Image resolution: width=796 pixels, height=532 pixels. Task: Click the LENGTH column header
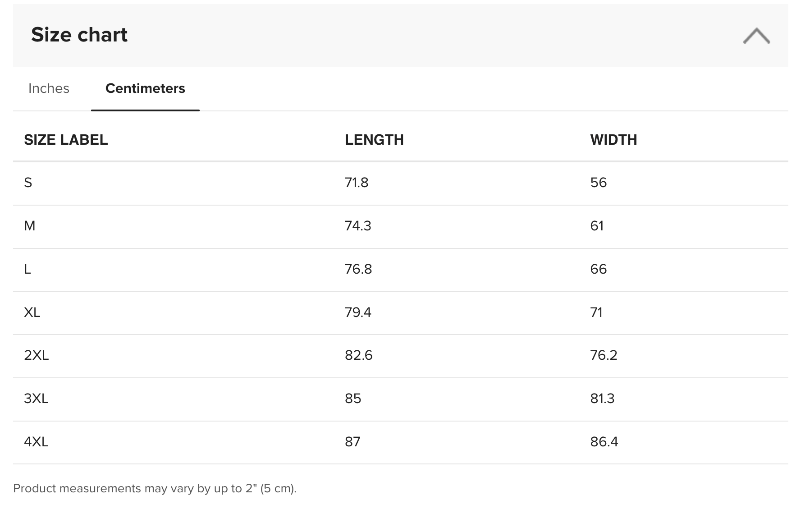[374, 140]
